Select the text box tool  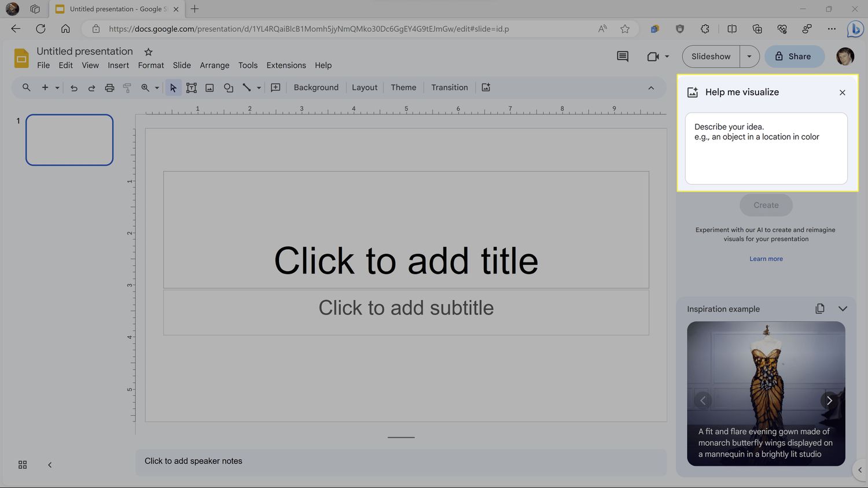click(192, 88)
